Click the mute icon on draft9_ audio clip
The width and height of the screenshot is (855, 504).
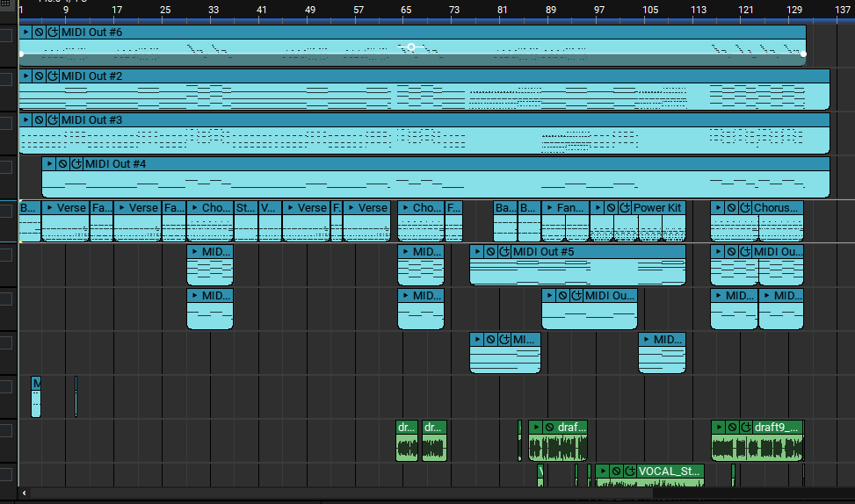click(733, 428)
